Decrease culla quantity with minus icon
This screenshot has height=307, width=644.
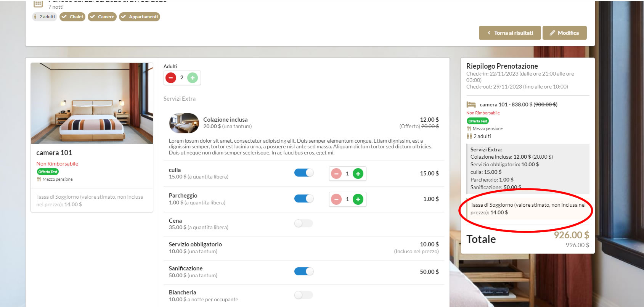point(336,174)
